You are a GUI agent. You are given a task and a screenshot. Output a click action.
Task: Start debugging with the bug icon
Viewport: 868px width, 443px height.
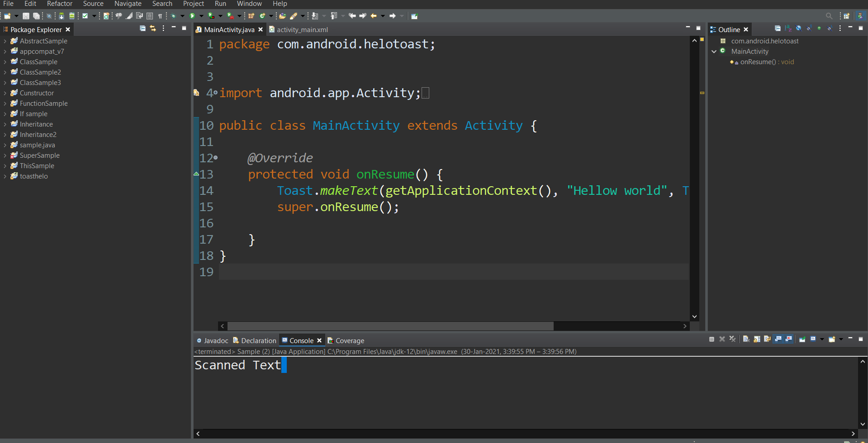pos(173,16)
